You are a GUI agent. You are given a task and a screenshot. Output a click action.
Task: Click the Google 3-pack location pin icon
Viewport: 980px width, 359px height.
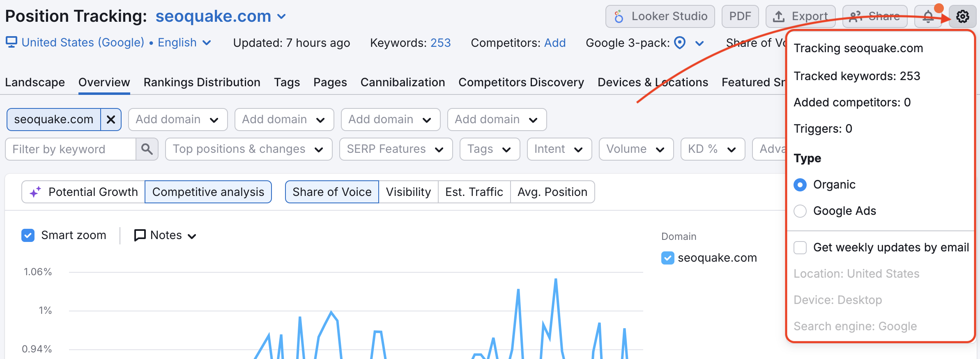680,43
